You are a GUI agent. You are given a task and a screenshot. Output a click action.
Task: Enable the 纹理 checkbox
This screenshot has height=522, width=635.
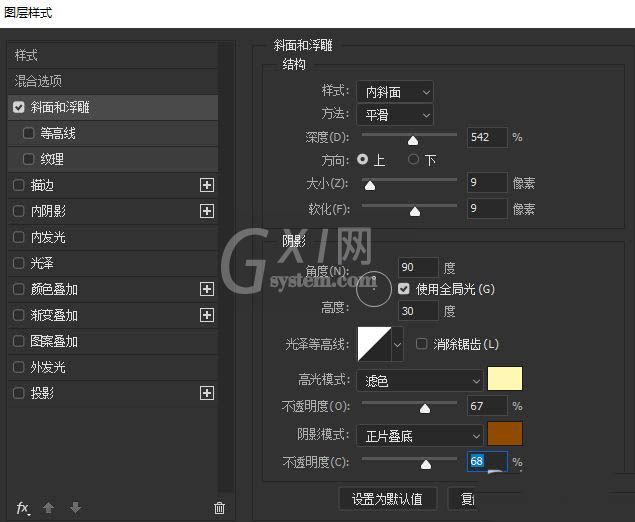(28, 159)
